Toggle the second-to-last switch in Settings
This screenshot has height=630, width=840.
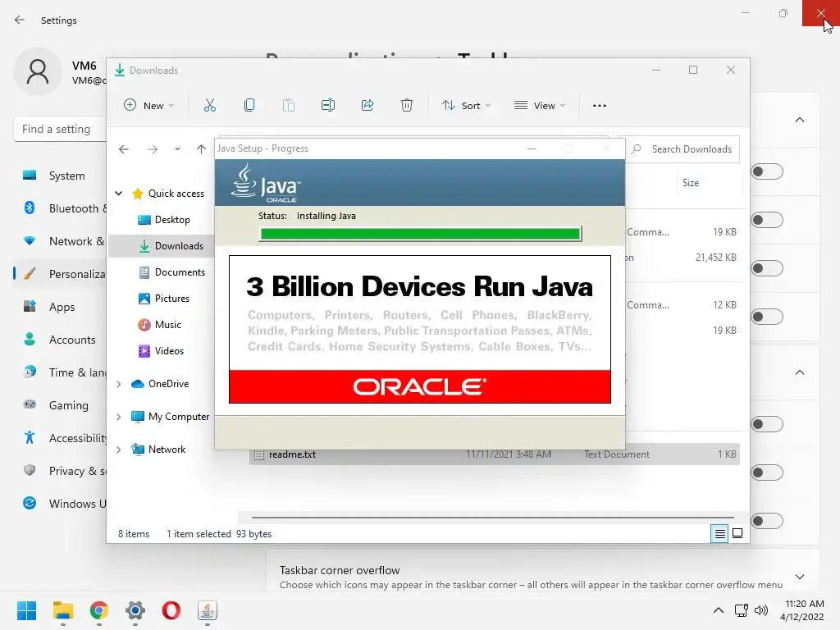pyautogui.click(x=767, y=472)
